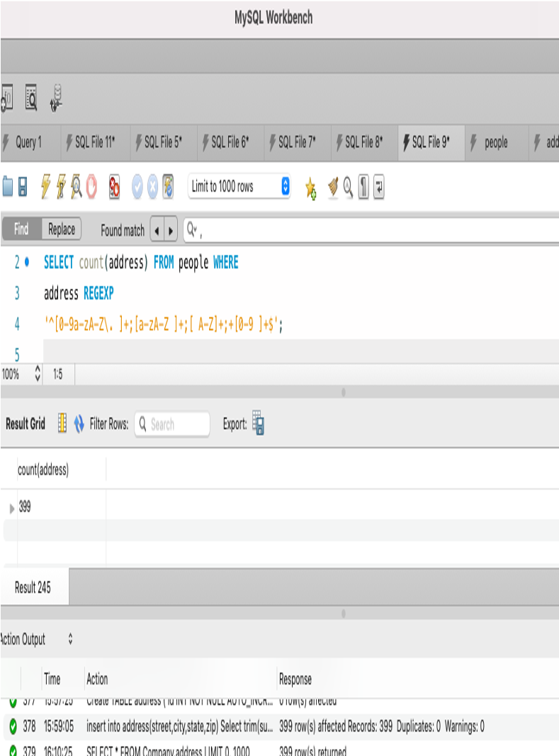
Task: Beautify query with broom icon
Action: (332, 187)
